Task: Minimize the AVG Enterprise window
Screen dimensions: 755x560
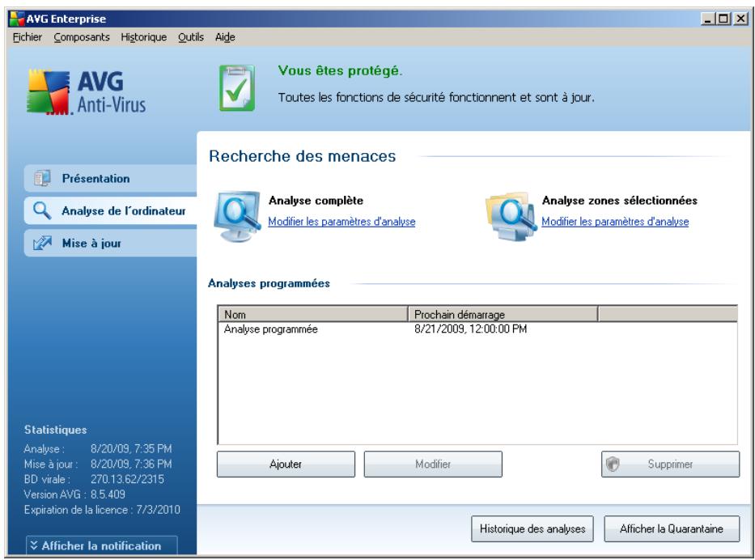Action: (708, 19)
